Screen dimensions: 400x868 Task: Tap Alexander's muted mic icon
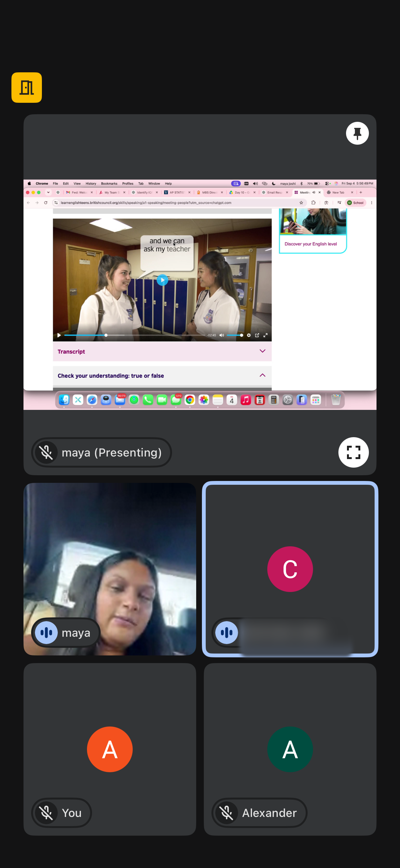pos(226,813)
